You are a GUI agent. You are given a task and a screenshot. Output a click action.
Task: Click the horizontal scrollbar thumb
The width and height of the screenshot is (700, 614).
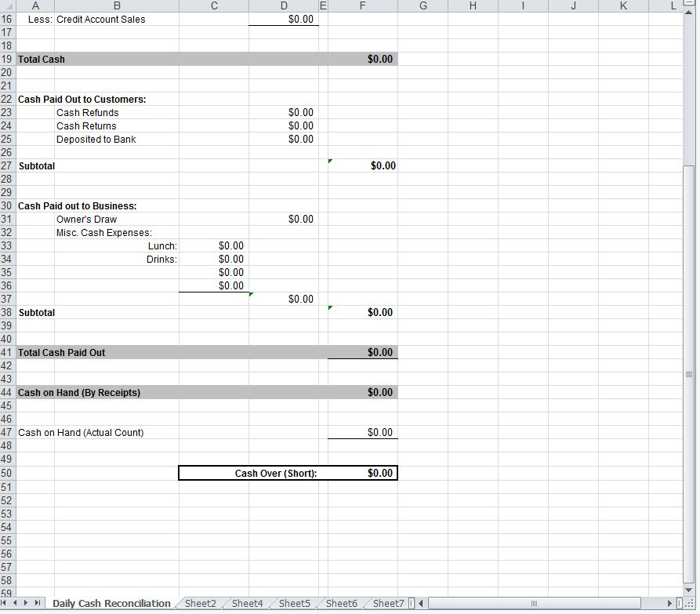pyautogui.click(x=535, y=603)
